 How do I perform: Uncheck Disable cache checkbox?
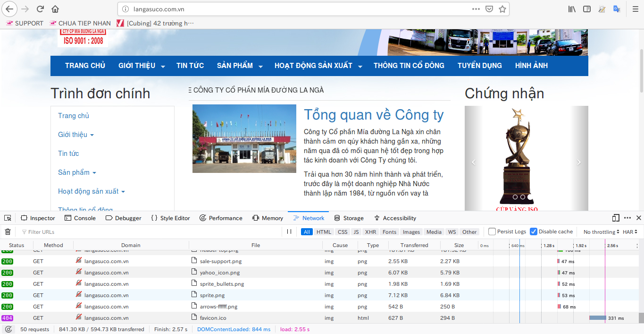pyautogui.click(x=534, y=231)
